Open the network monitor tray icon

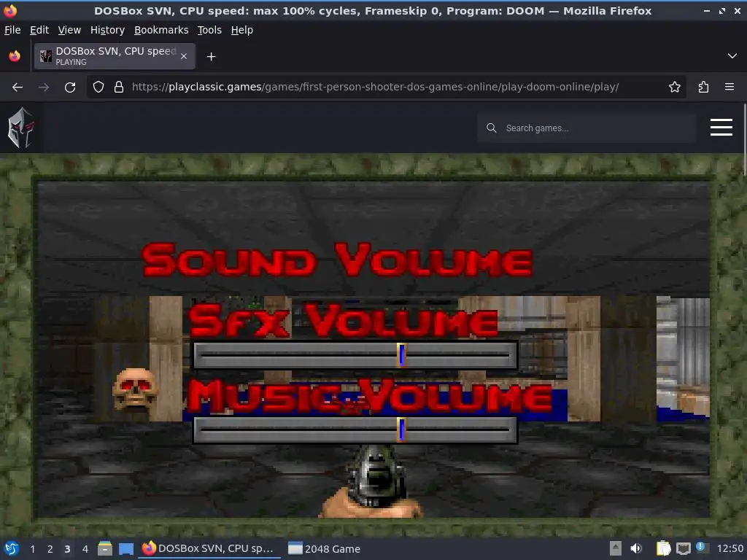pyautogui.click(x=683, y=548)
